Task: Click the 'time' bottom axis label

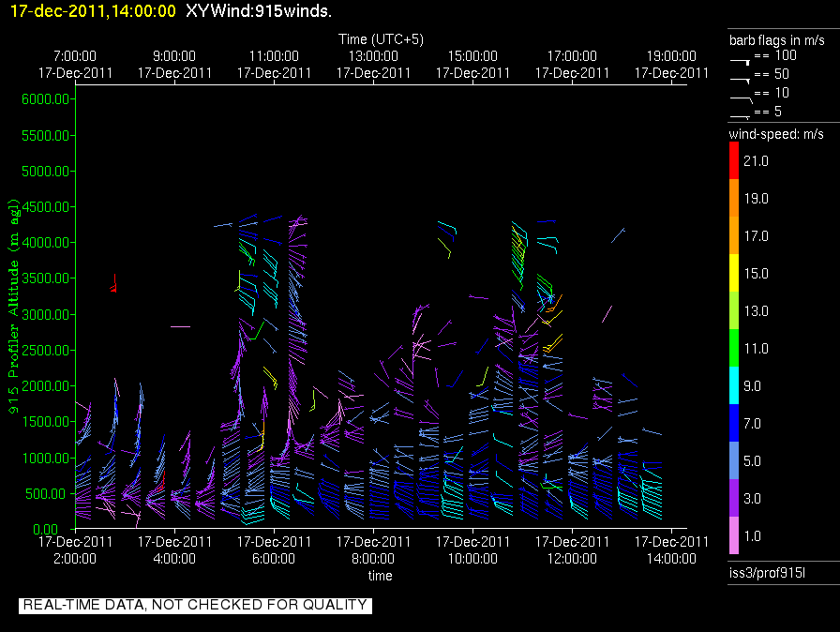Action: tap(380, 576)
